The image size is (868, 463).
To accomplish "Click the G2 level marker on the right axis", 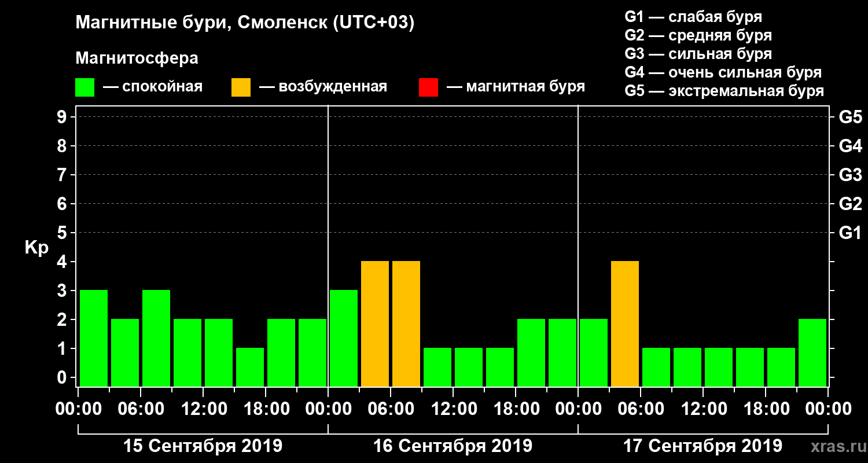I will click(x=850, y=204).
